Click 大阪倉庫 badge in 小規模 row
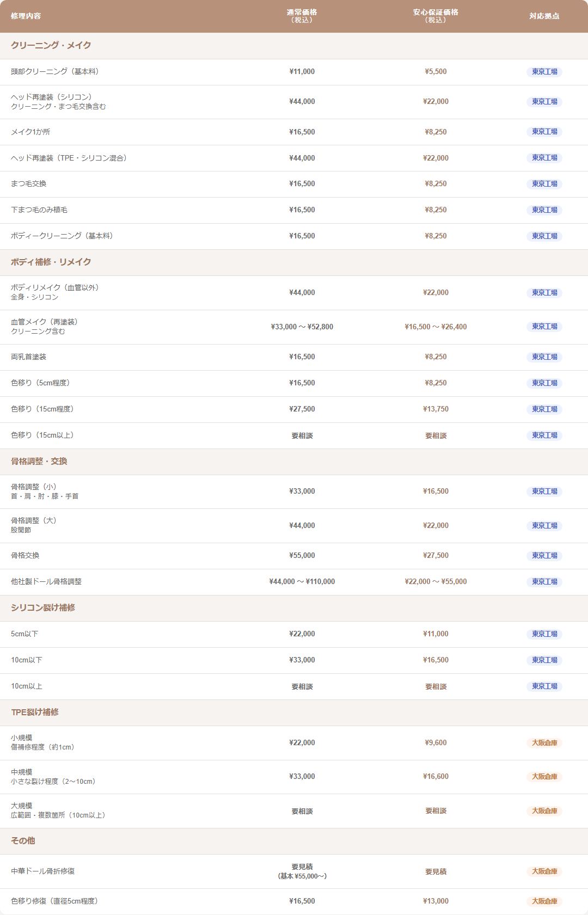This screenshot has width=588, height=915. [x=544, y=743]
